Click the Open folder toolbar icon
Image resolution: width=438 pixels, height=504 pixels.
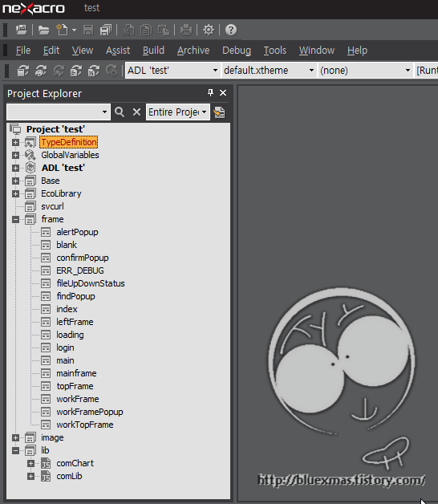[43, 30]
